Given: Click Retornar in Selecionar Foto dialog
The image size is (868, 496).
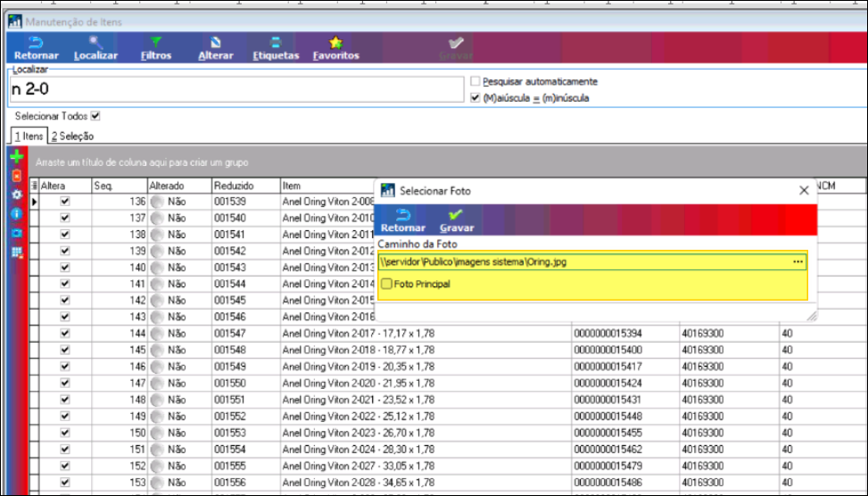Looking at the screenshot, I should 403,220.
